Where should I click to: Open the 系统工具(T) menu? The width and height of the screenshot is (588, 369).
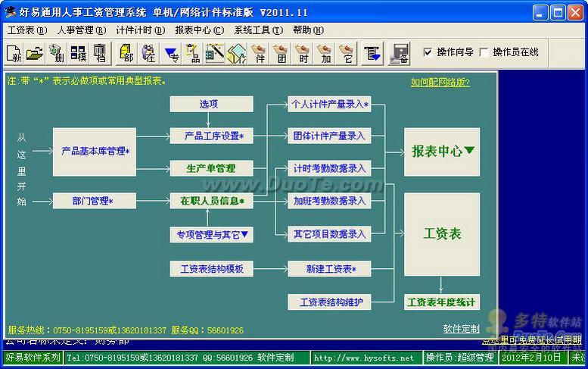pos(258,30)
